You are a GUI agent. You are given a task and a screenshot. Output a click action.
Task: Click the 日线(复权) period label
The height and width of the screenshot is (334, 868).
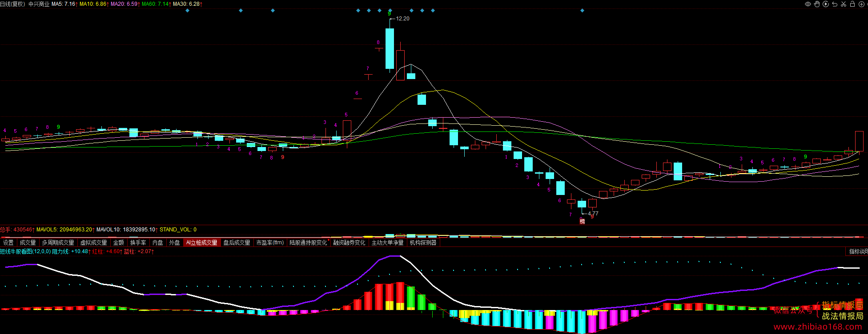tap(12, 4)
